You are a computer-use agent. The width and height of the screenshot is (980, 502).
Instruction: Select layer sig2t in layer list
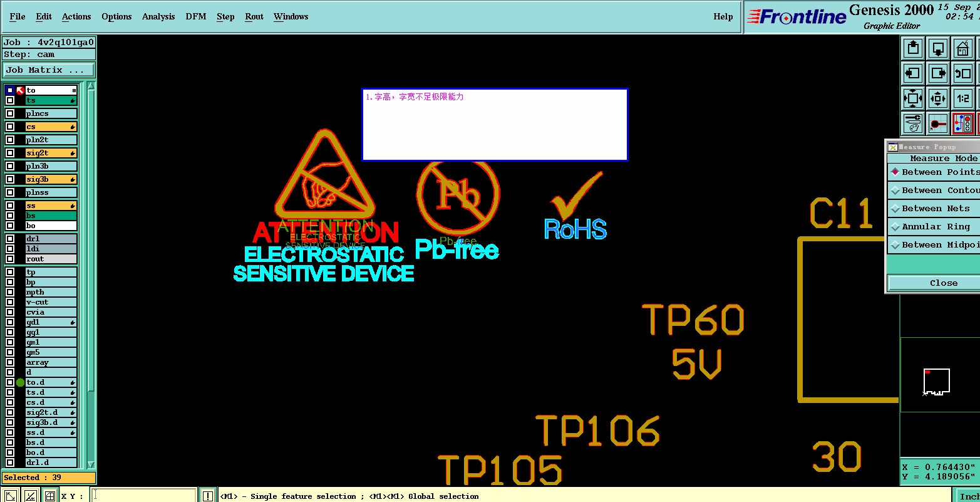(x=51, y=153)
